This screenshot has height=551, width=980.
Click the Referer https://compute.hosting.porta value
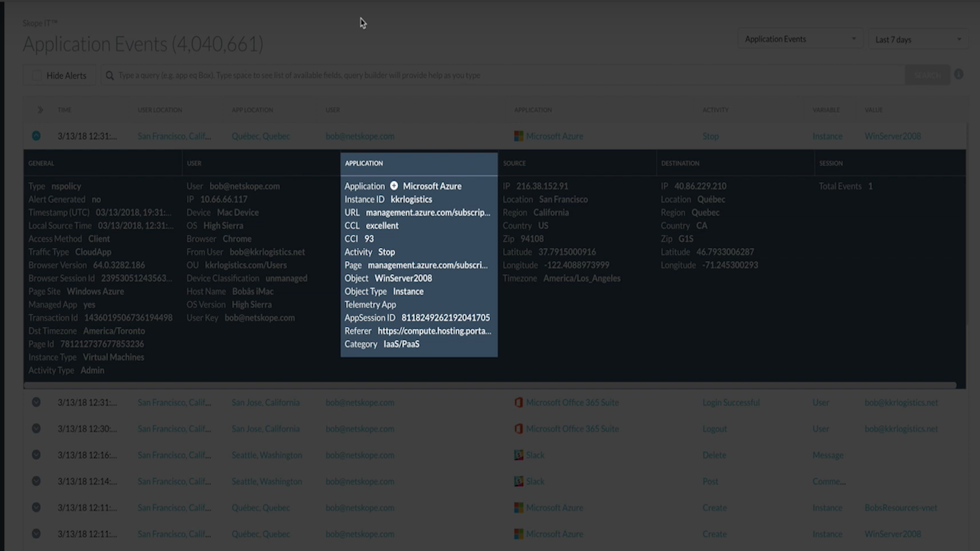[x=434, y=331]
